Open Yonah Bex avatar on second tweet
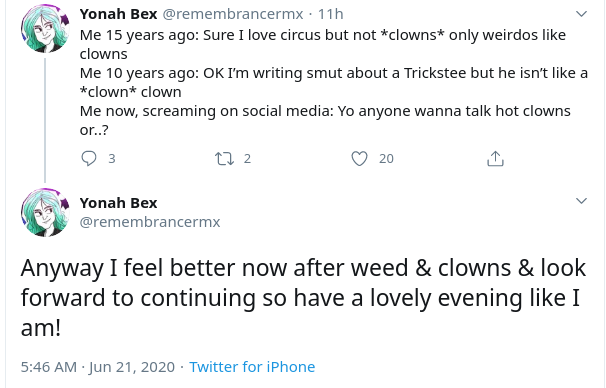Screen dimensions: 606x388 45,212
